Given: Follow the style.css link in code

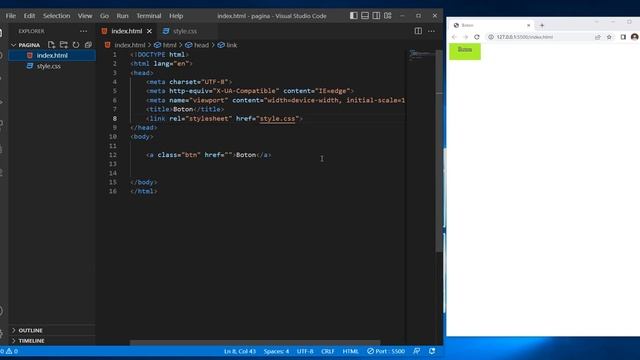Looking at the screenshot, I should (277, 118).
